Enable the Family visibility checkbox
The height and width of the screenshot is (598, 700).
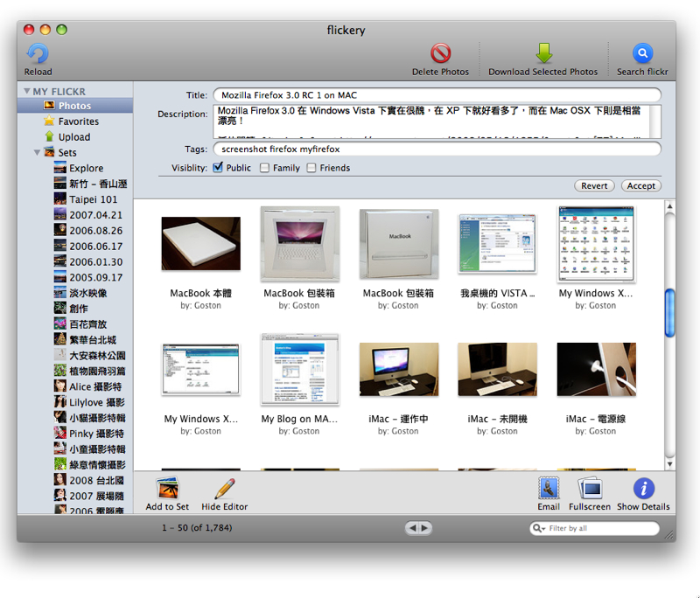coord(265,168)
